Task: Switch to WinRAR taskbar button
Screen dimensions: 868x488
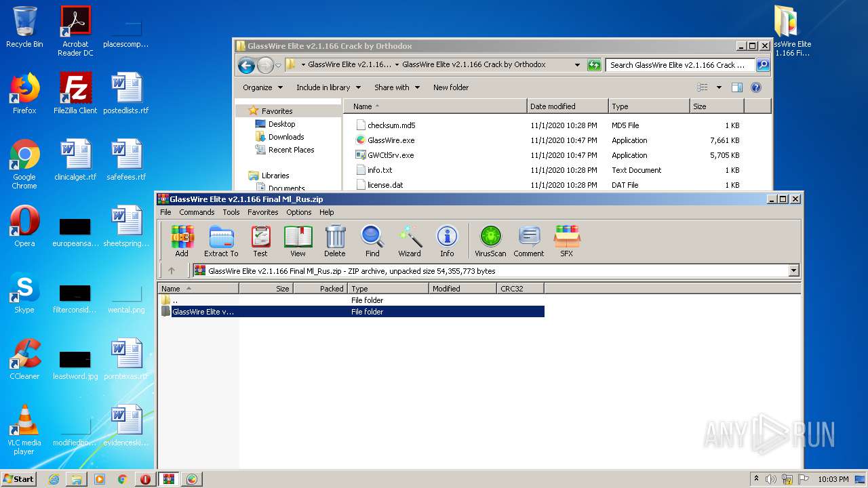Action: coord(168,479)
